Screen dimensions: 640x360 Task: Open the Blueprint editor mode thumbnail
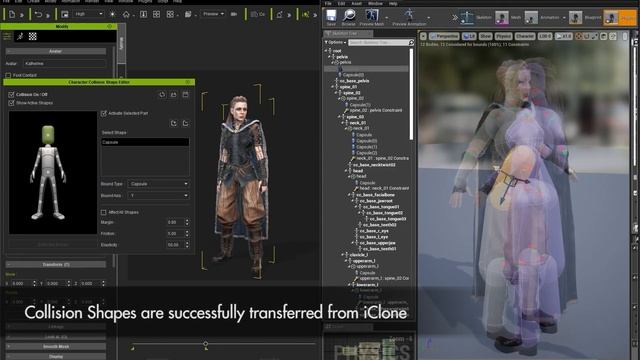click(576, 18)
